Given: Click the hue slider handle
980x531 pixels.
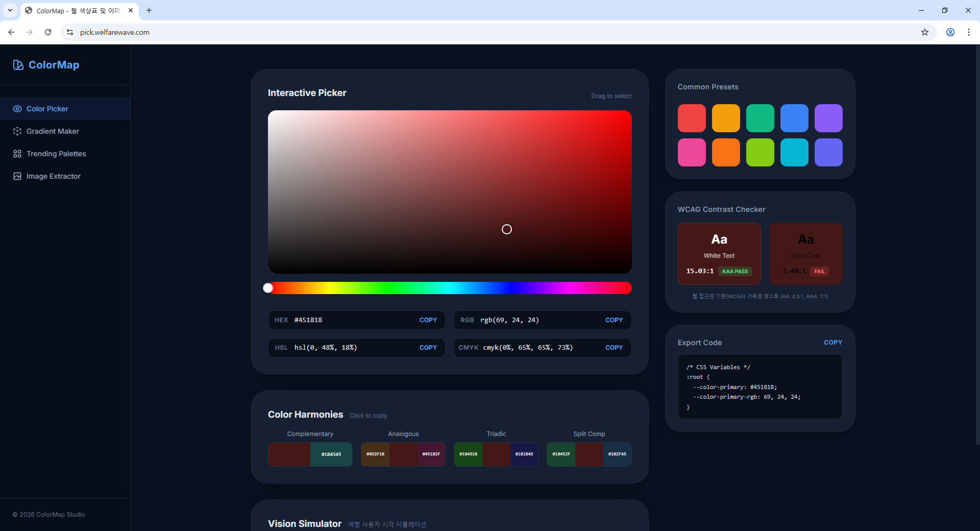Looking at the screenshot, I should [268, 288].
